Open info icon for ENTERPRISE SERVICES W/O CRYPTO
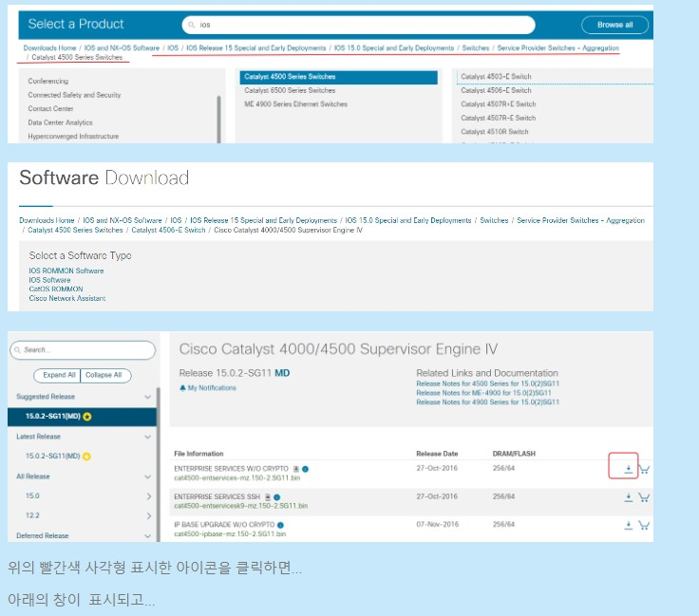This screenshot has width=699, height=616. point(306,469)
